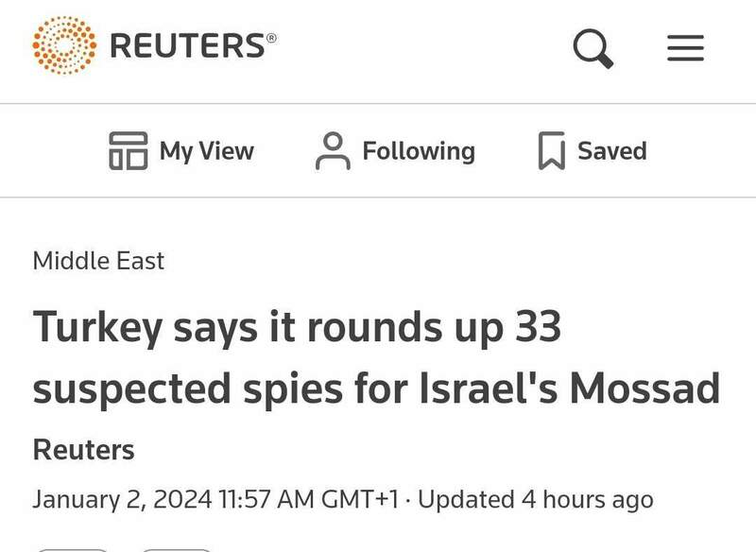Click the headline line mentioning Israel's Mossad

(376, 388)
